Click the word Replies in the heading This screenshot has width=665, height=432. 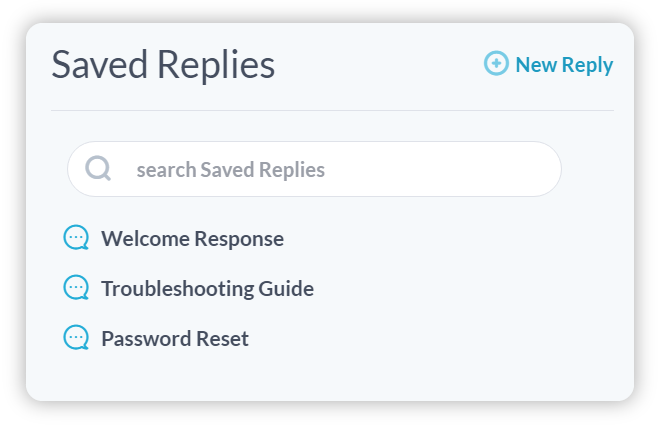click(216, 65)
